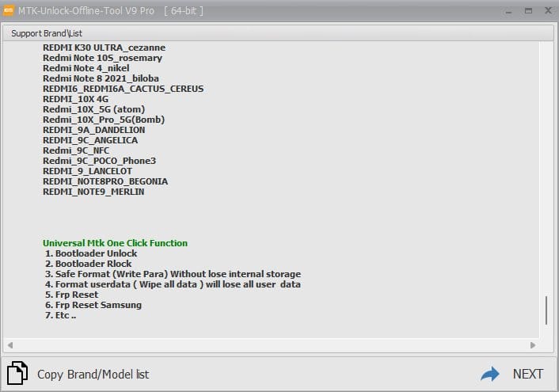Click the blue NEXT arrow icon
Screen dimensions: 559x392
pyautogui.click(x=490, y=374)
